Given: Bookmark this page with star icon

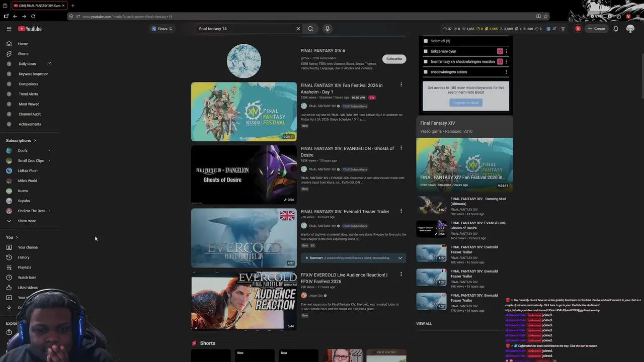Looking at the screenshot, I should coord(545,16).
